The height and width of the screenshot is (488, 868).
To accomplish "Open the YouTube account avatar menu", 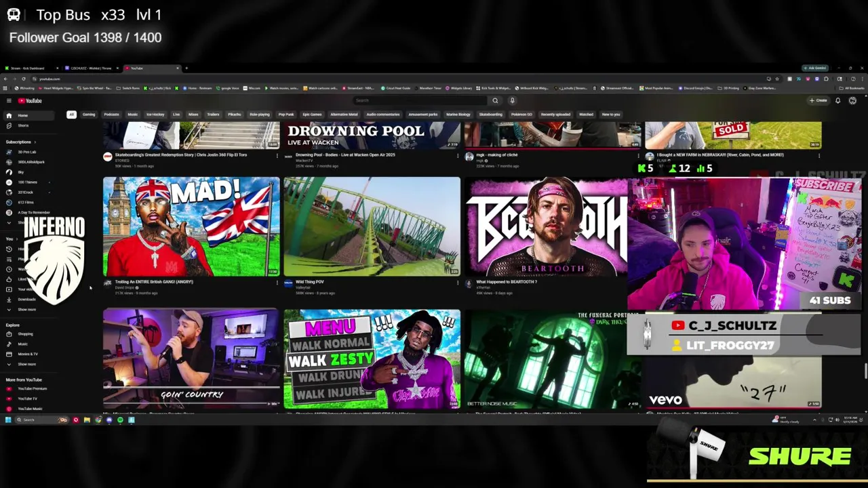I will [x=852, y=101].
